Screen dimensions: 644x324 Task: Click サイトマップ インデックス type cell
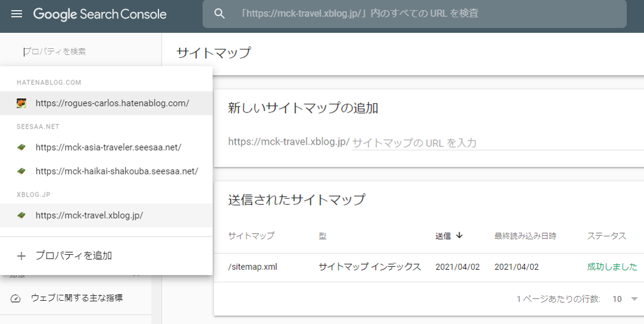(370, 267)
